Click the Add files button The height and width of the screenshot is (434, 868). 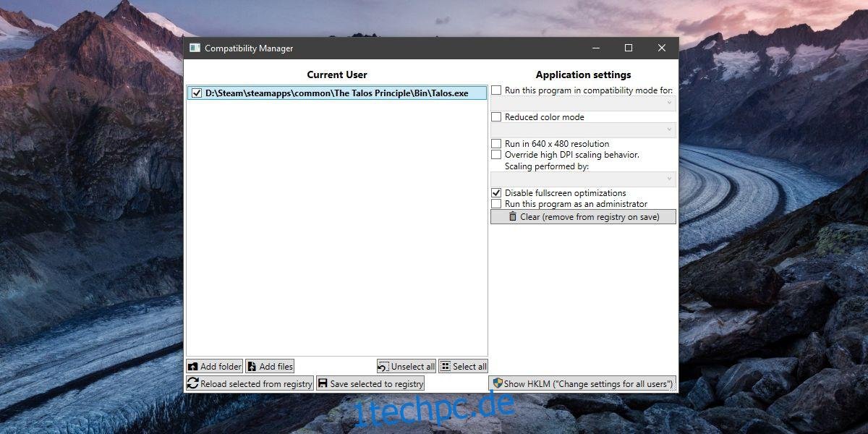[270, 367]
